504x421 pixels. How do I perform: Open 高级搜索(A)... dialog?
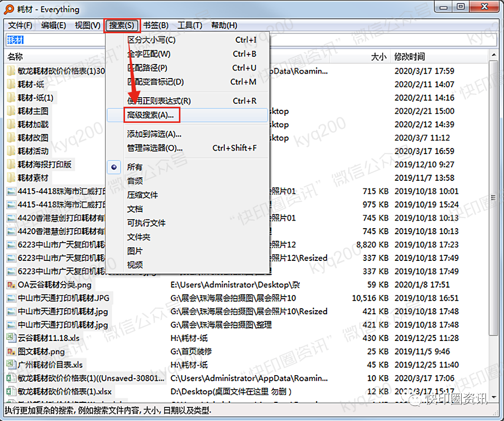(x=187, y=115)
